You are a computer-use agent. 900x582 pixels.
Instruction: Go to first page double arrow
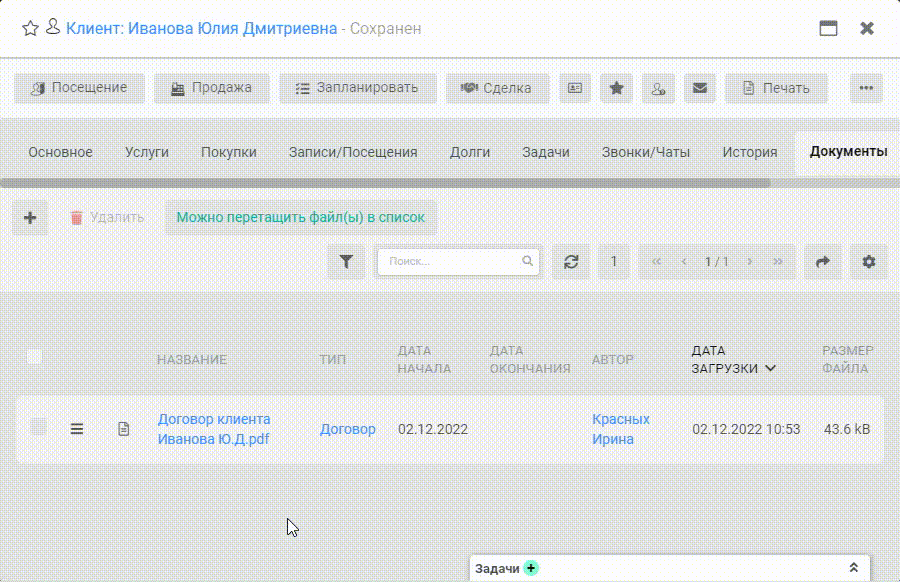click(x=657, y=262)
